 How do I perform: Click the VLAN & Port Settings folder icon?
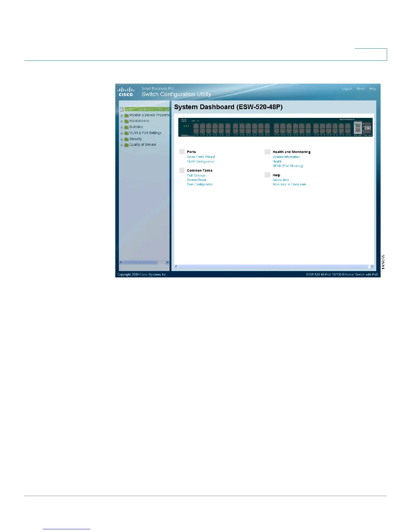(127, 133)
